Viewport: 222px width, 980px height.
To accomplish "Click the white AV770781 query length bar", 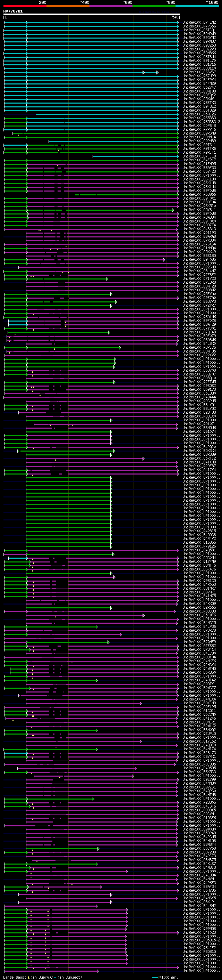I will pos(92,15).
